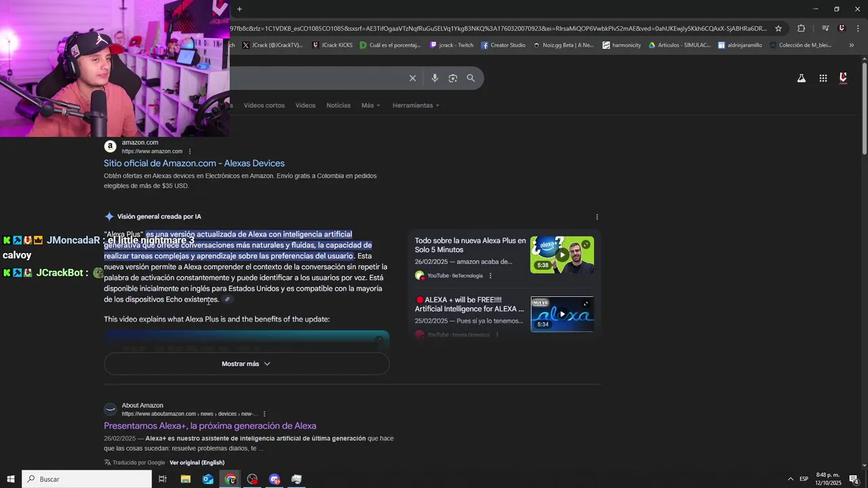The width and height of the screenshot is (868, 488).
Task: Open the Articulos - SIMULAC... bookmark
Action: (679, 45)
